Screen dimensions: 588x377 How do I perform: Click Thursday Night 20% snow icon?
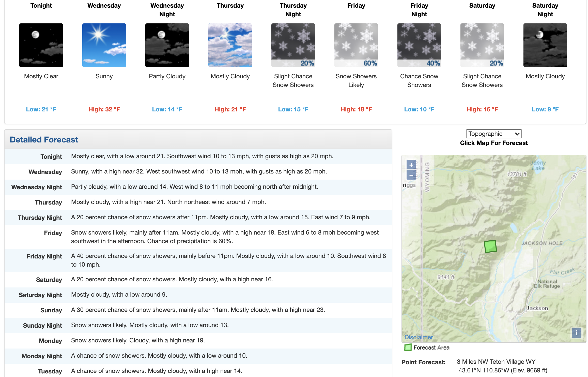[x=293, y=45]
